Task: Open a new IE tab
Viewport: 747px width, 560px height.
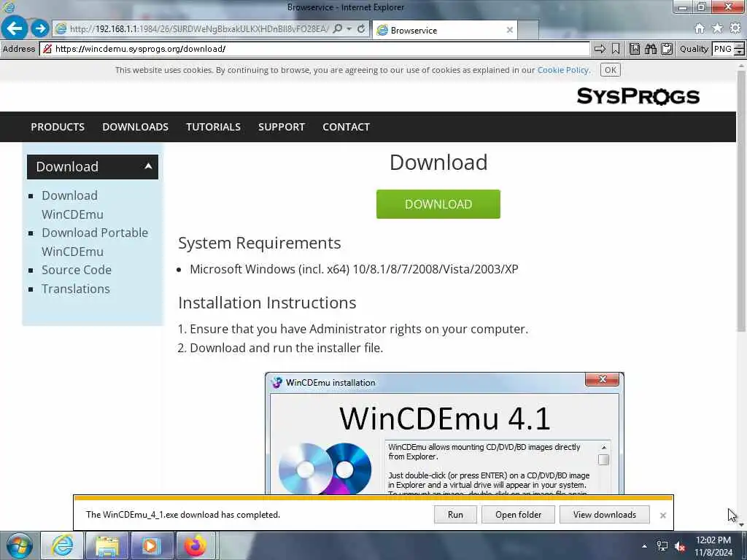Action: click(x=528, y=30)
